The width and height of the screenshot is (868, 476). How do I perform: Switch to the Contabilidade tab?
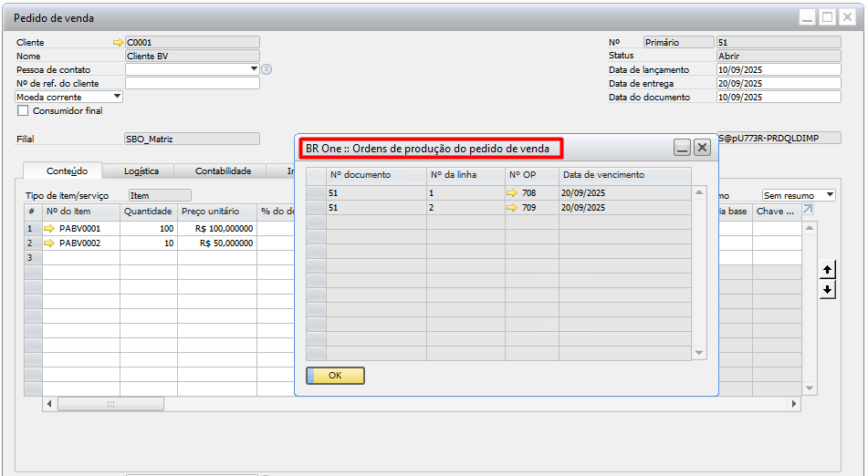coord(223,171)
